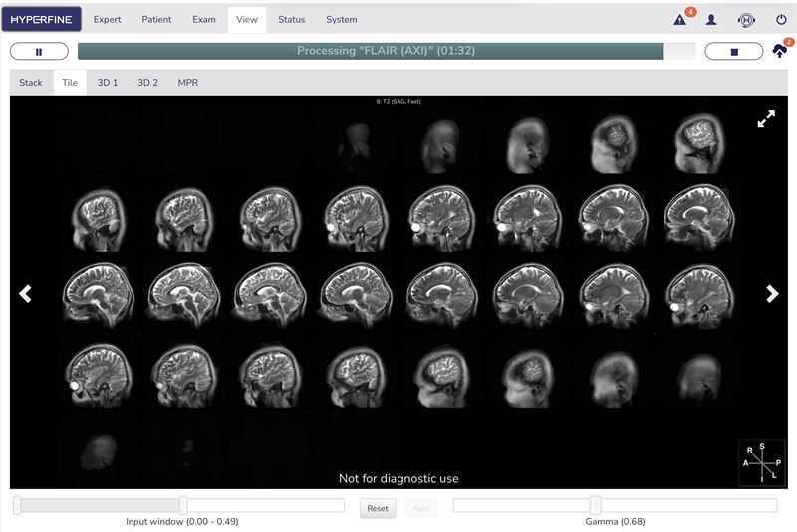Image resolution: width=797 pixels, height=532 pixels.
Task: Open the System menu
Action: coord(342,19)
